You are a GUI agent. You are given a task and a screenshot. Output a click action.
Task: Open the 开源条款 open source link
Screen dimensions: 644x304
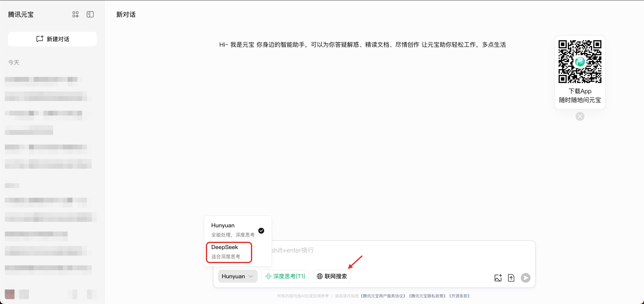459,296
